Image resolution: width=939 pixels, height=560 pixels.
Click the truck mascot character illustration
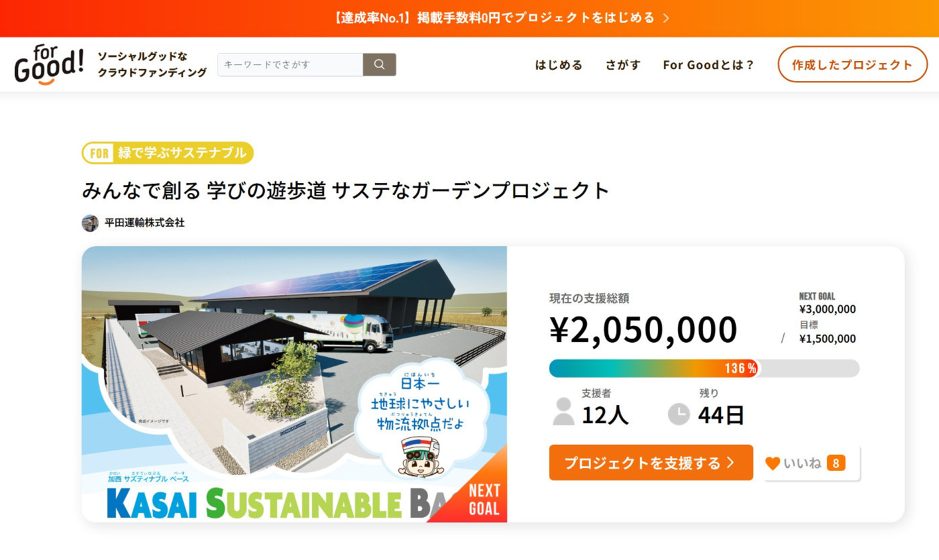pos(421,455)
